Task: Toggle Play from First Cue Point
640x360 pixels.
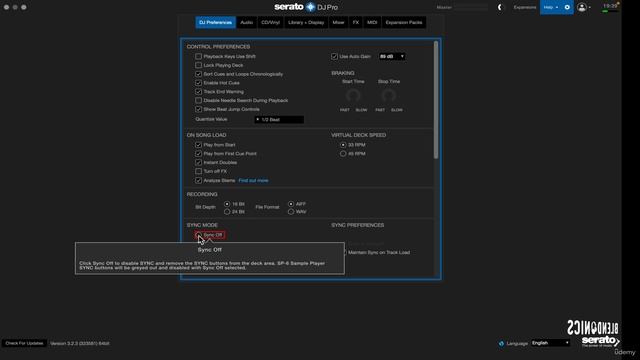Action: (198, 154)
